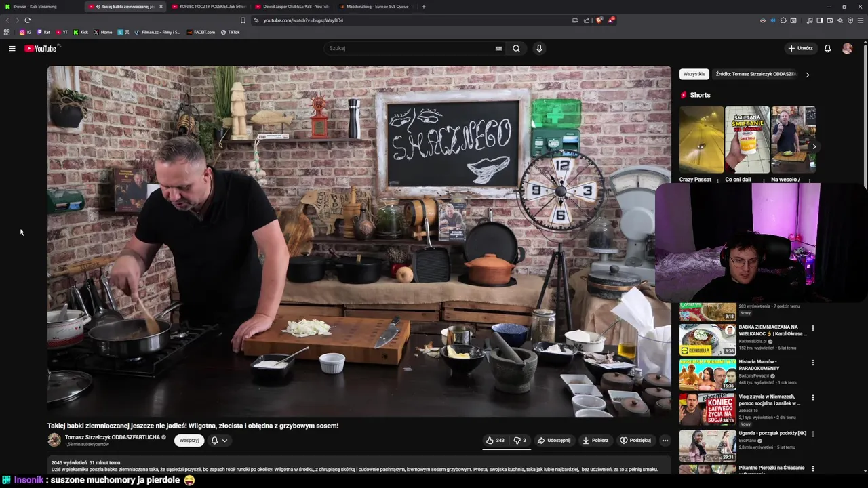868x488 pixels.
Task: Open Brave Shields lion icon
Action: (x=599, y=20)
